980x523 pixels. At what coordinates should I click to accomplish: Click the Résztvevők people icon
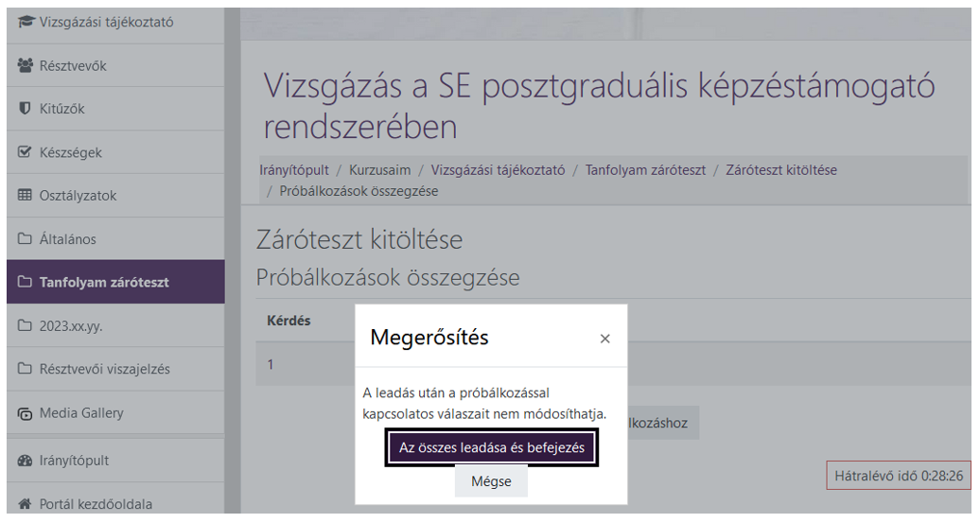(x=26, y=66)
